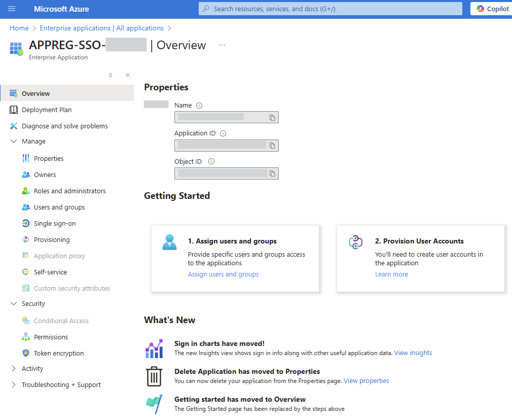Click the Microsoft Azure logo text
Image resolution: width=512 pixels, height=420 pixels.
(61, 9)
